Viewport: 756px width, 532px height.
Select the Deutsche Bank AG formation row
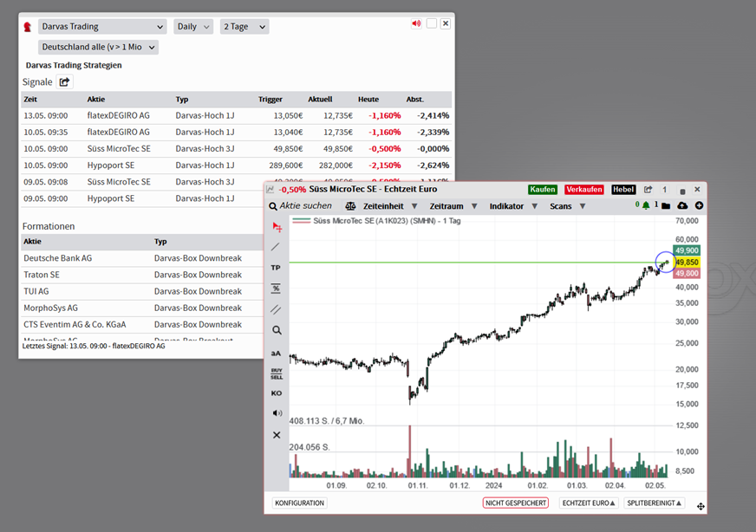143,258
